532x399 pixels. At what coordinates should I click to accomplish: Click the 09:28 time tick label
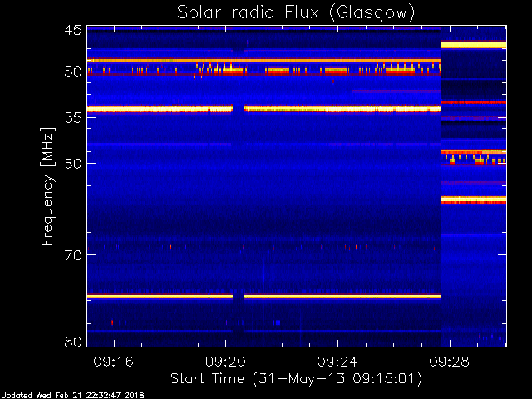(449, 362)
